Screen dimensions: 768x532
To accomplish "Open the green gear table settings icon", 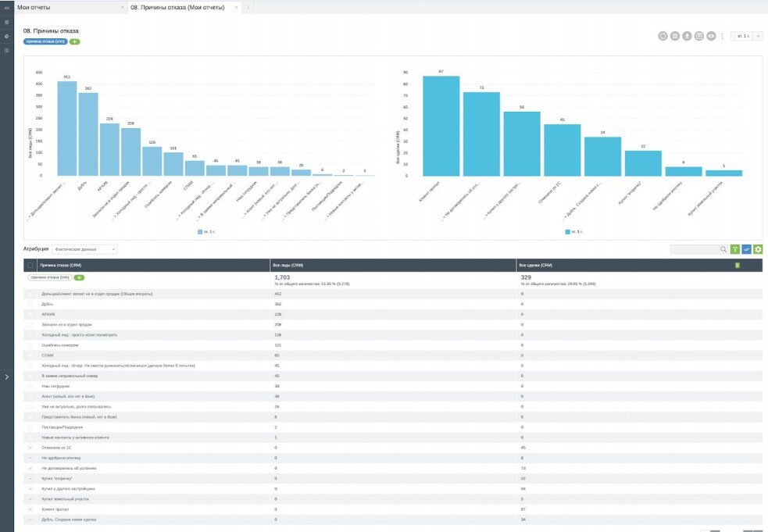I will (758, 249).
